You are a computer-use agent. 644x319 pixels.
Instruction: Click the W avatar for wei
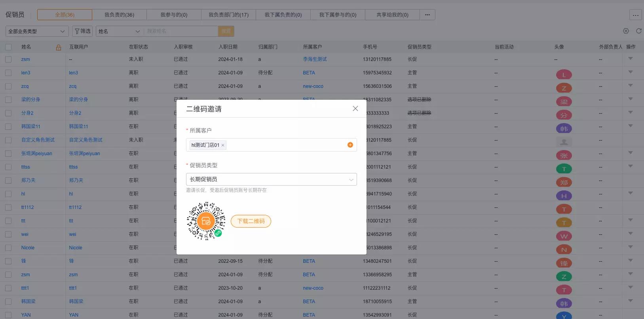coord(564,236)
